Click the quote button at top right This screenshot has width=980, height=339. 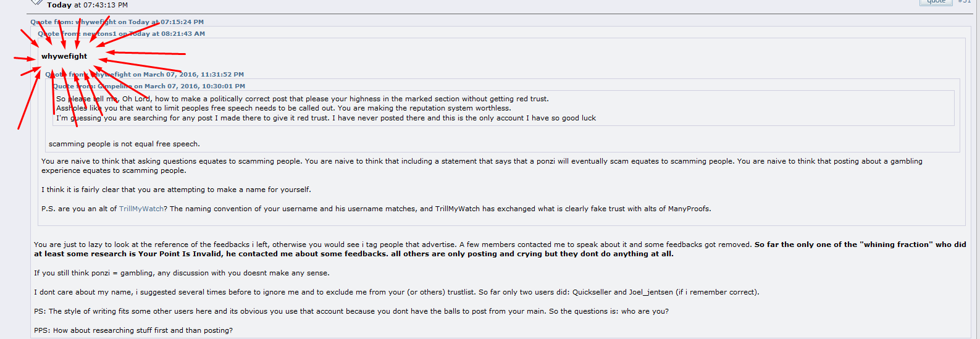click(936, 2)
